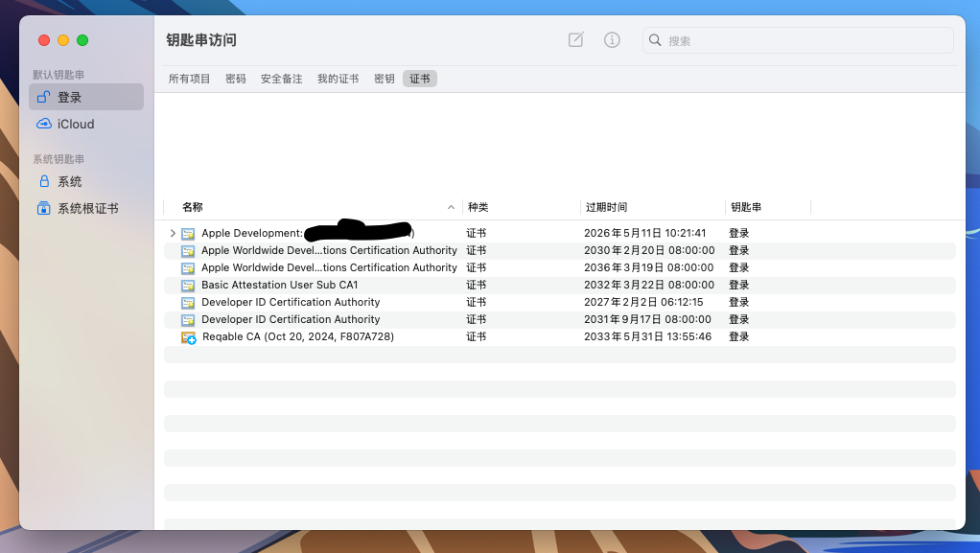980x553 pixels.
Task: Sort by the 名称 column header
Action: pos(193,207)
